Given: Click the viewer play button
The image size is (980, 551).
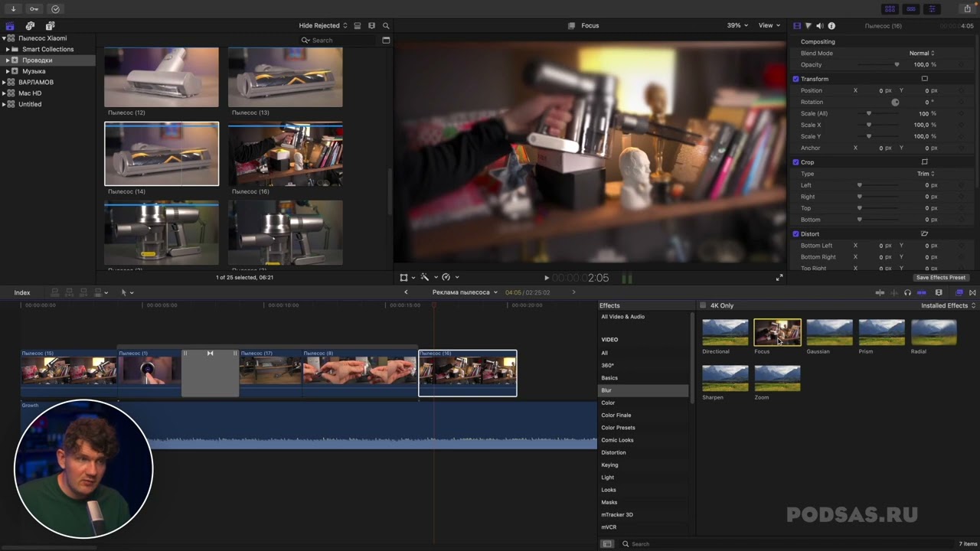Looking at the screenshot, I should point(547,278).
